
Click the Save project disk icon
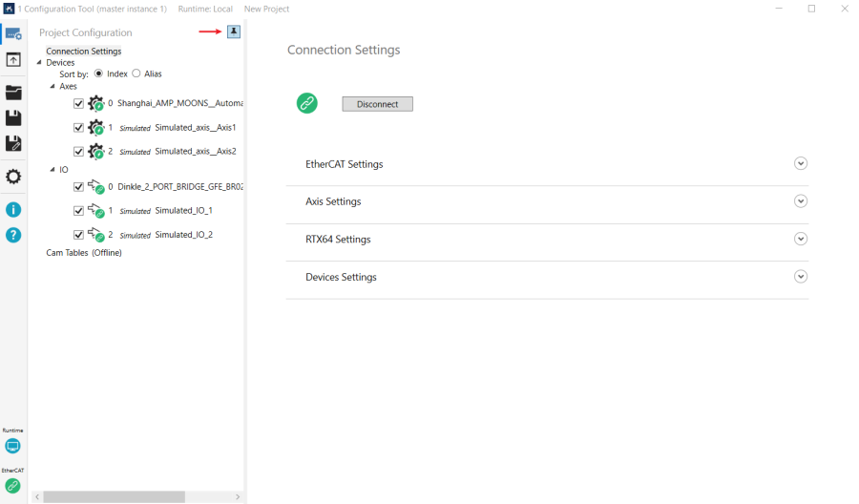13,117
